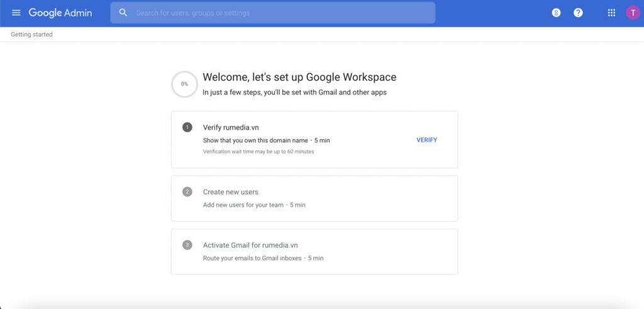This screenshot has height=309, width=644.
Task: Click step number 3 circle icon
Action: click(187, 245)
